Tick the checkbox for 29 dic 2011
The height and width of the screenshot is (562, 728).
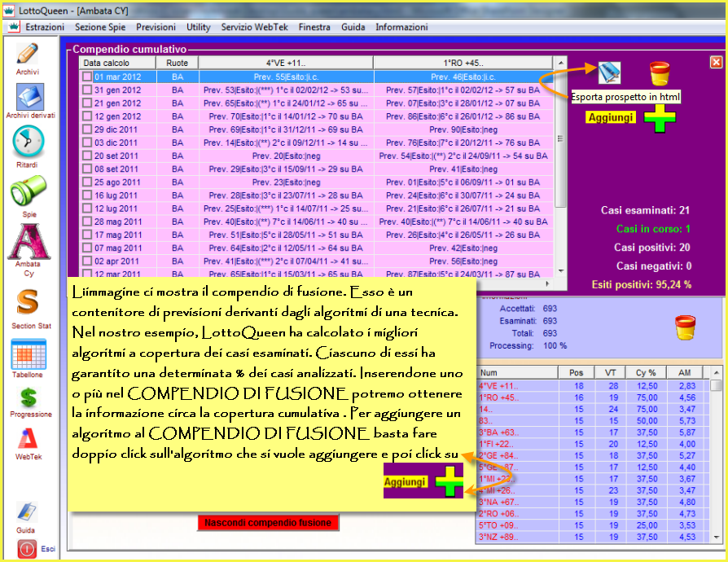pos(87,130)
